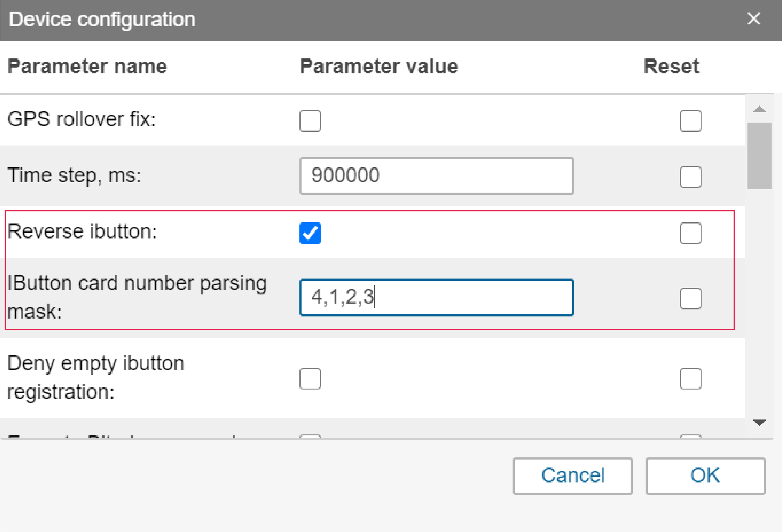Uncheck the Reverse ibutton checkbox
782x532 pixels.
pos(310,233)
